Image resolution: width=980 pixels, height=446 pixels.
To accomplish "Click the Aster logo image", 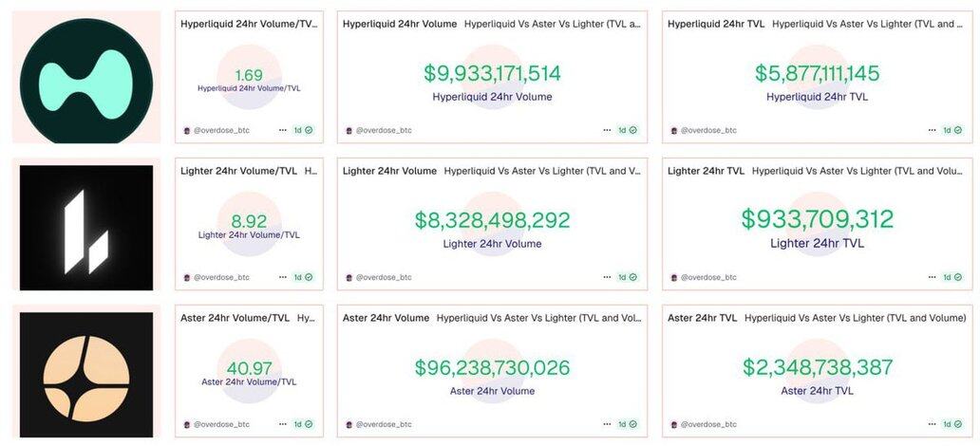I will (86, 372).
